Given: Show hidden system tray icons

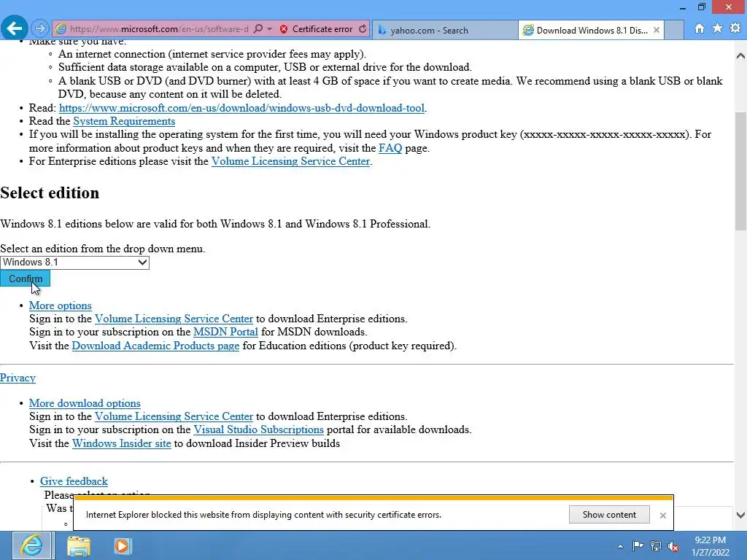Looking at the screenshot, I should (620, 546).
